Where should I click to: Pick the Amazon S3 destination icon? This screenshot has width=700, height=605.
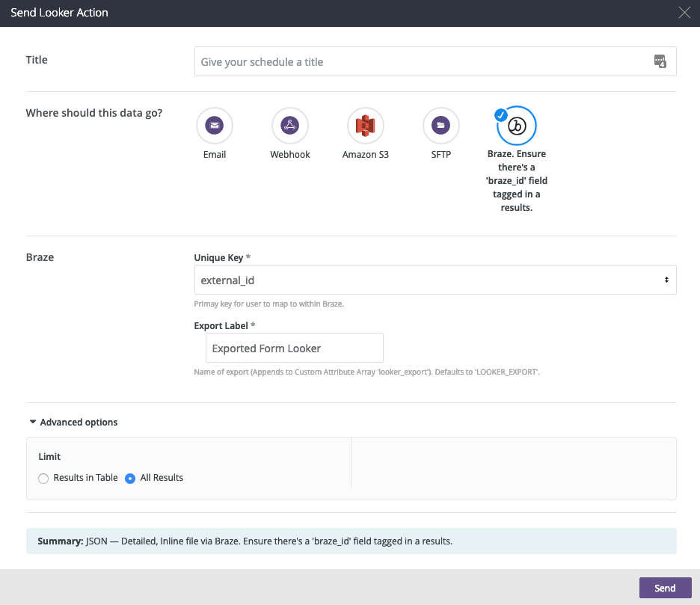(366, 126)
